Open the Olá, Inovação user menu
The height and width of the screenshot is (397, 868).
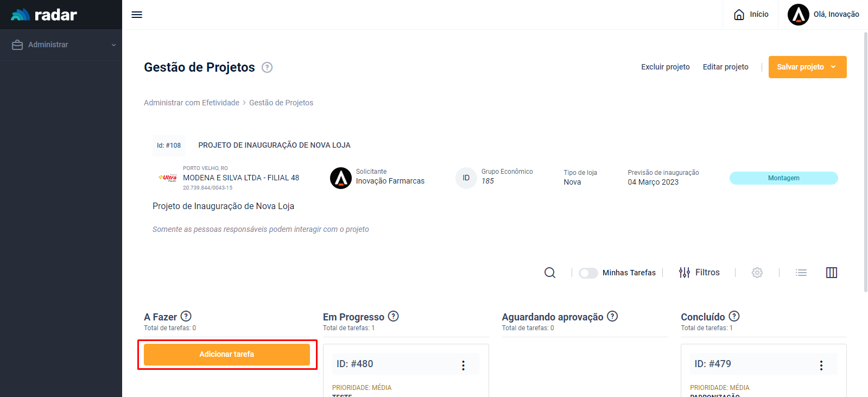[x=823, y=15]
